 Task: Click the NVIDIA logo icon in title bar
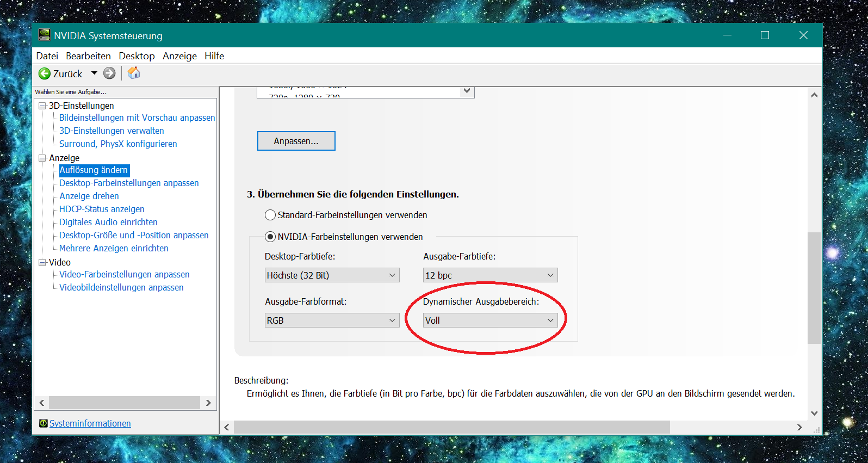click(44, 35)
